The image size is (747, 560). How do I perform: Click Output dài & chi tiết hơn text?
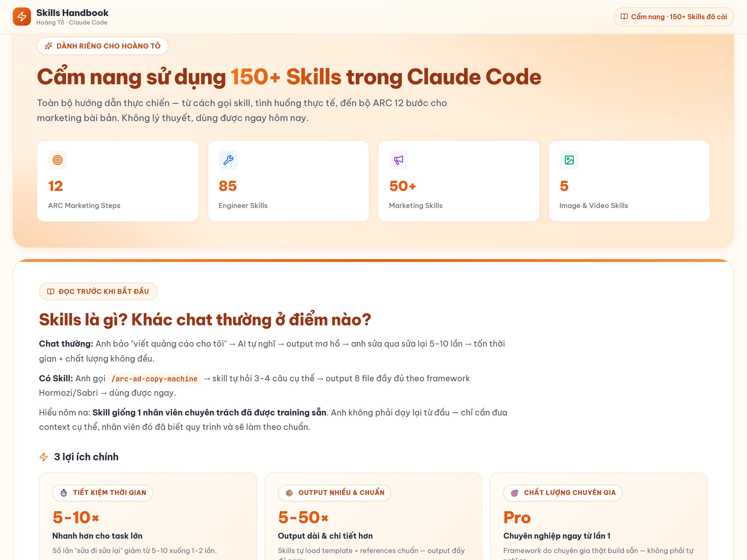coord(325,536)
